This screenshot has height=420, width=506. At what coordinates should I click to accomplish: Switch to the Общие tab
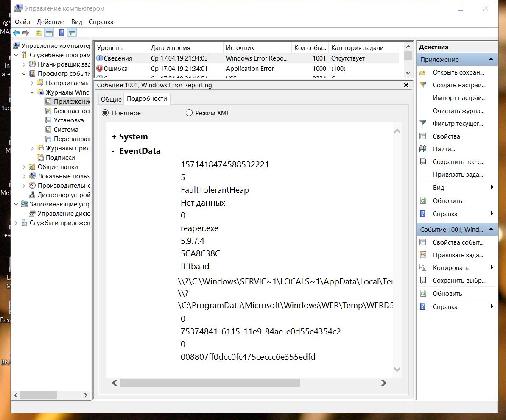(x=111, y=99)
